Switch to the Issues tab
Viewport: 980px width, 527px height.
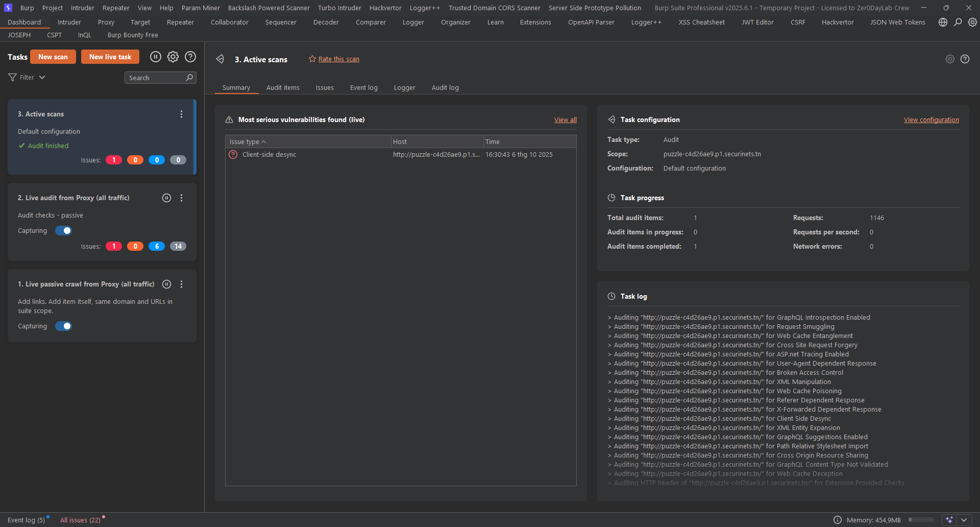click(x=325, y=88)
